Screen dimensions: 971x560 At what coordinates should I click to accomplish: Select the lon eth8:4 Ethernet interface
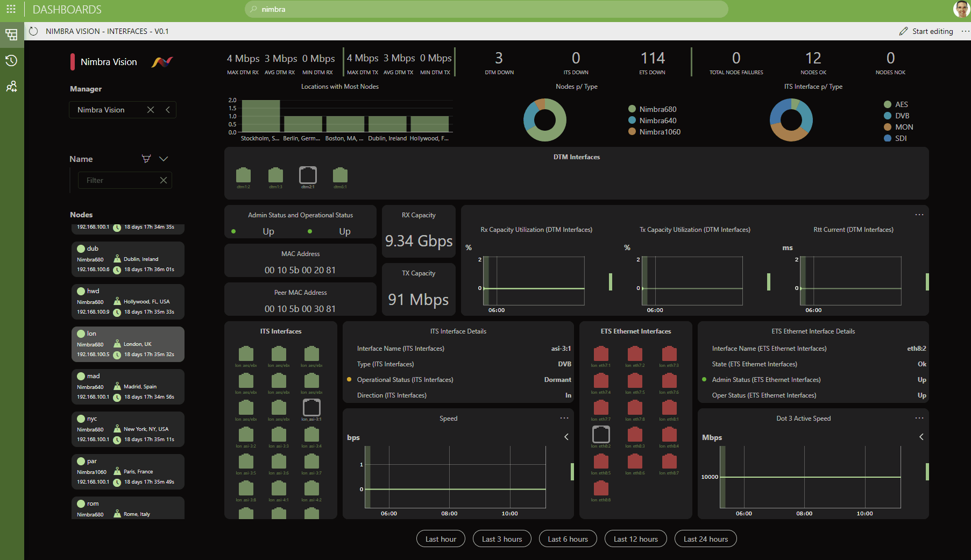click(x=669, y=435)
